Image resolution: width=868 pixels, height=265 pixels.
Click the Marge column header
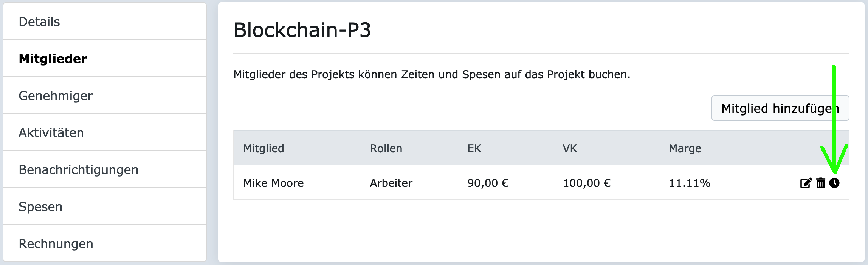[x=685, y=148]
